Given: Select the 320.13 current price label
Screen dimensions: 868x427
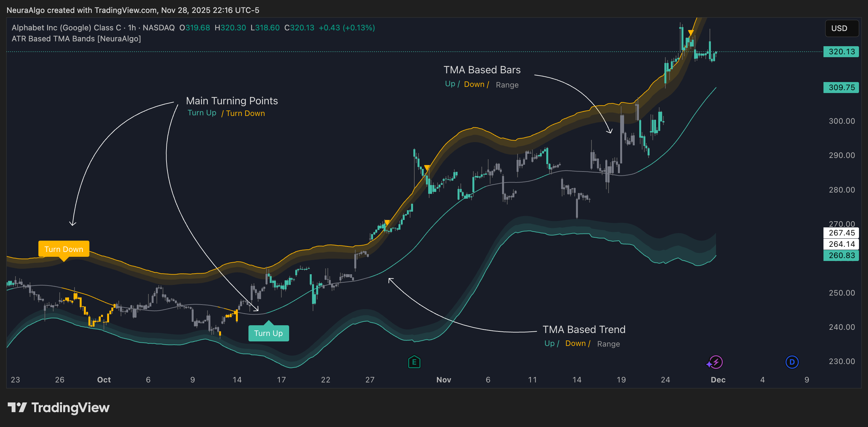Looking at the screenshot, I should [841, 52].
